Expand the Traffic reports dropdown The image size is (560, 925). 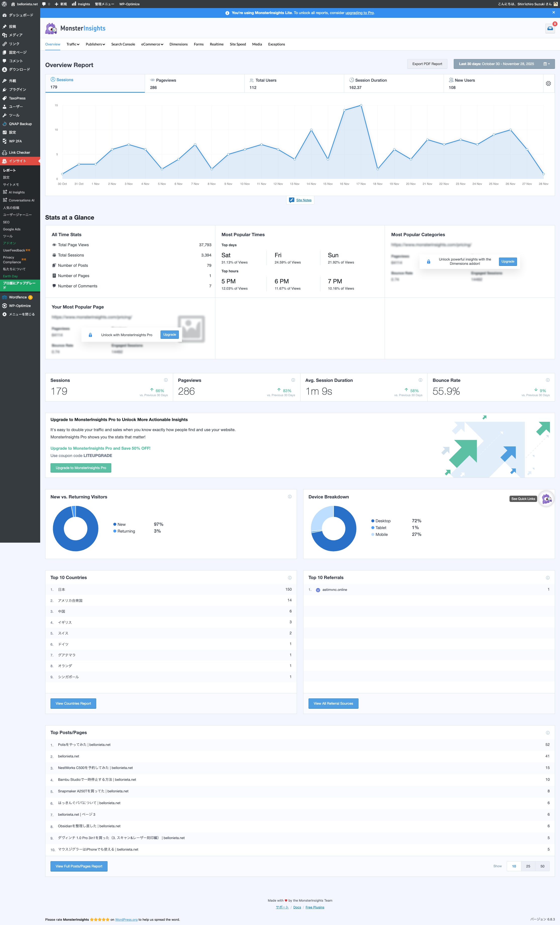tap(73, 44)
